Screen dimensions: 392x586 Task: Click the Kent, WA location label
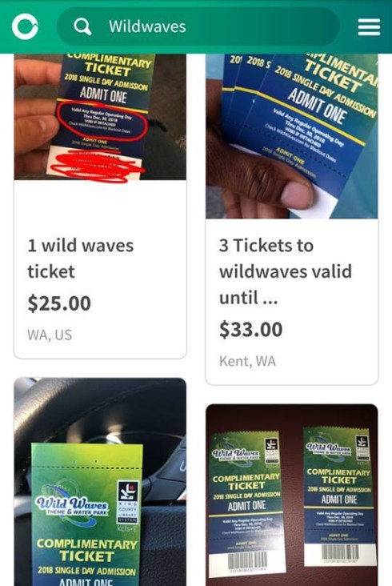247,361
